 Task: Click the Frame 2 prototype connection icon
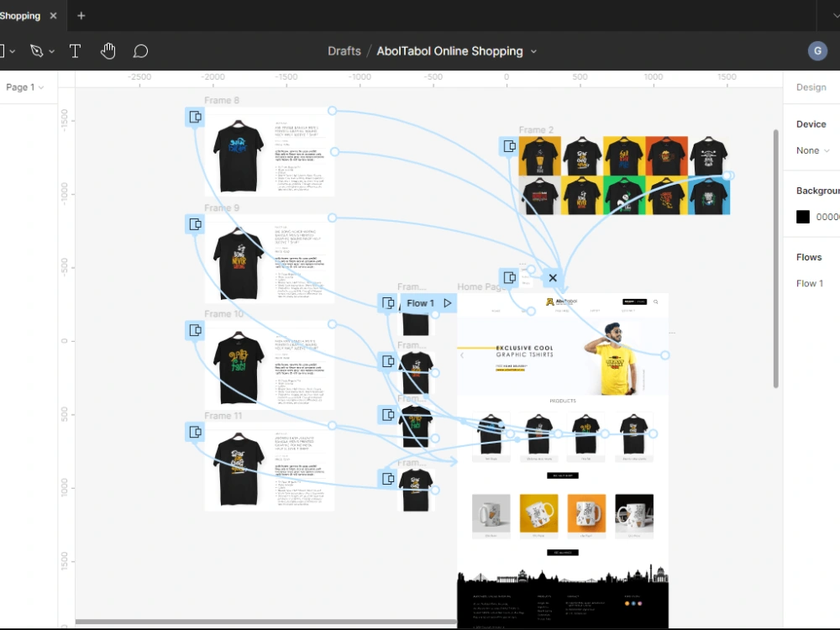click(509, 145)
